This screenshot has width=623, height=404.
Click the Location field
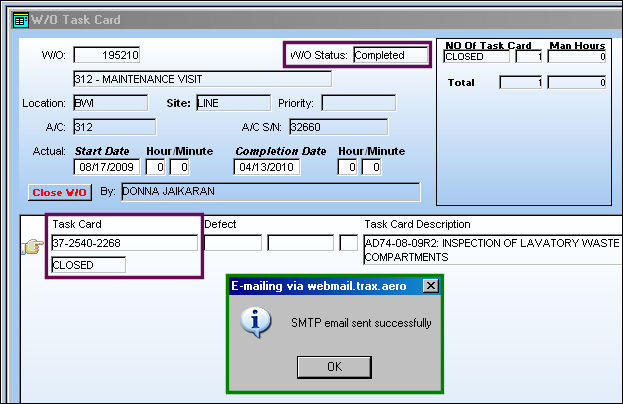(x=110, y=103)
